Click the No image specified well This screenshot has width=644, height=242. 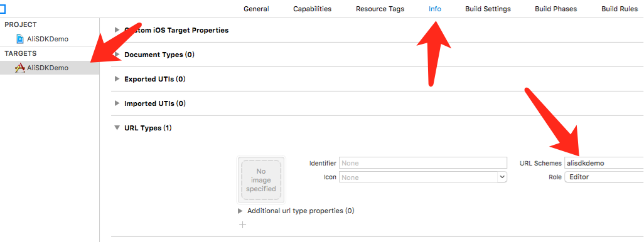tap(261, 180)
